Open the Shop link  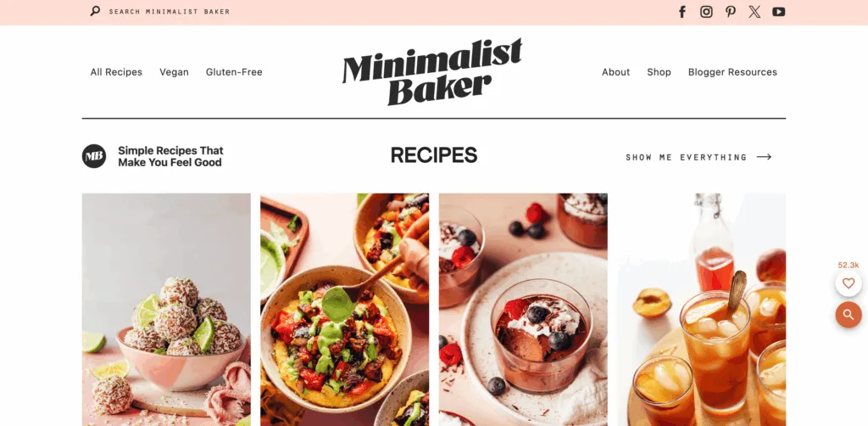coord(659,72)
